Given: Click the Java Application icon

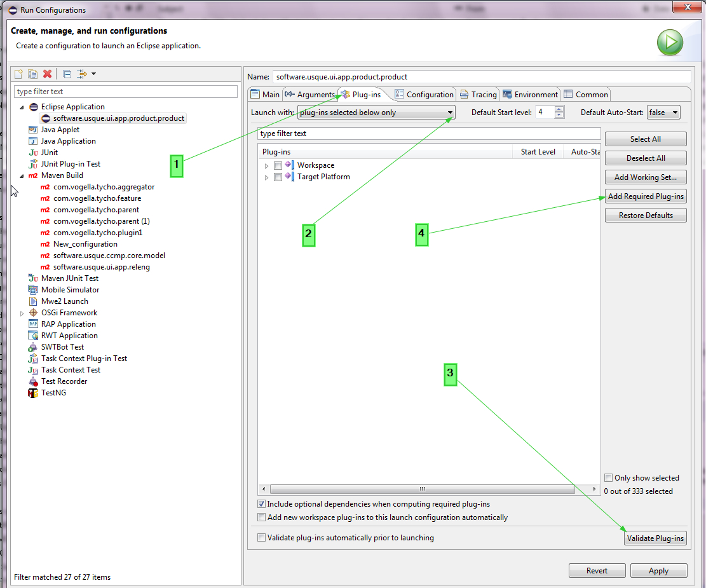Looking at the screenshot, I should (x=33, y=141).
